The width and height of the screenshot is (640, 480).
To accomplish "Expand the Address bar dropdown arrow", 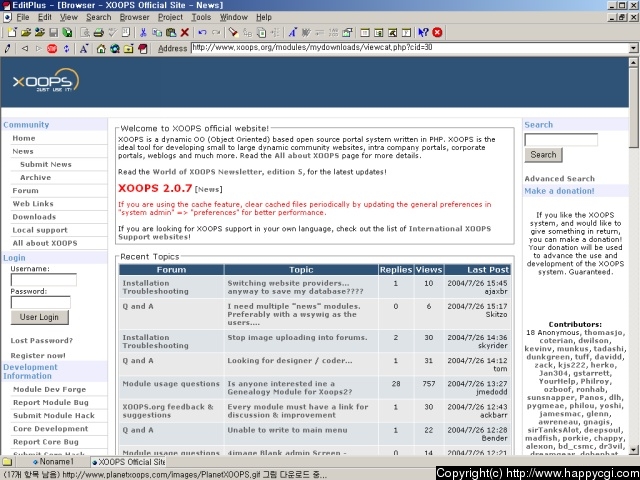I will click(633, 48).
